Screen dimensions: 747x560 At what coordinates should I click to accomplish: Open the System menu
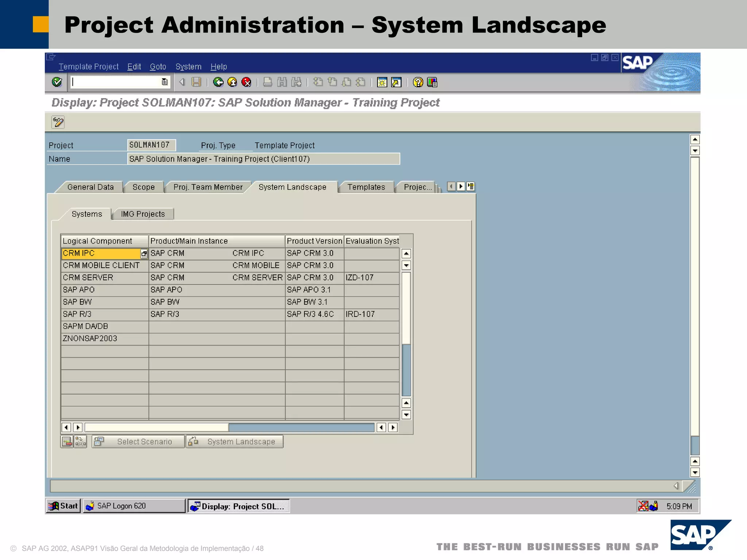189,67
